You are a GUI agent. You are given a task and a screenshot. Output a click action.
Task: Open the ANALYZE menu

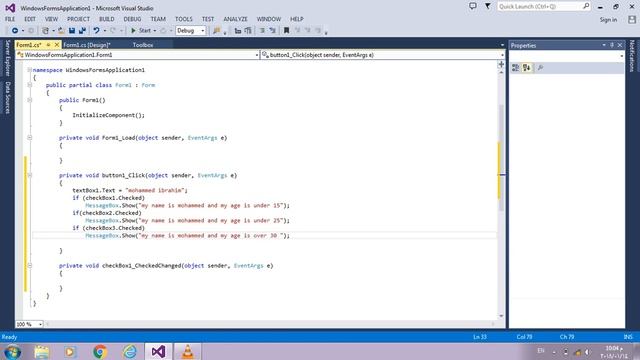[x=236, y=19]
